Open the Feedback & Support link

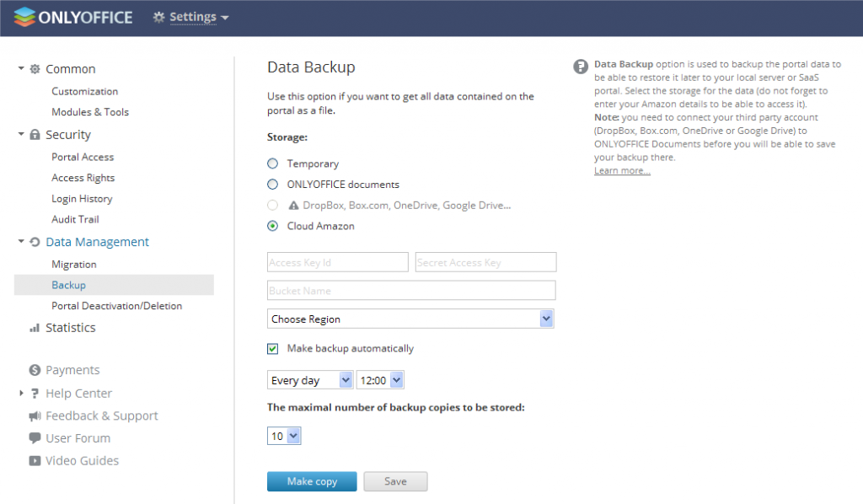tap(102, 416)
